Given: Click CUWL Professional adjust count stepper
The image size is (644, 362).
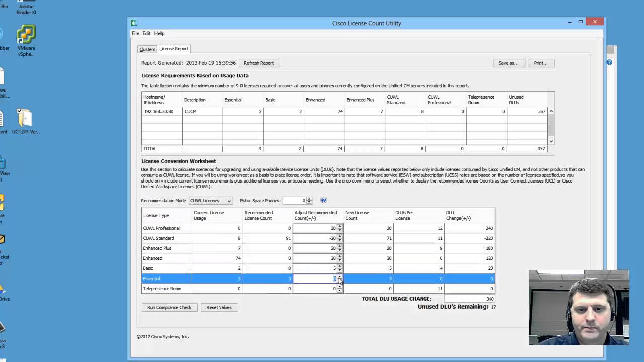Looking at the screenshot, I should (x=340, y=228).
